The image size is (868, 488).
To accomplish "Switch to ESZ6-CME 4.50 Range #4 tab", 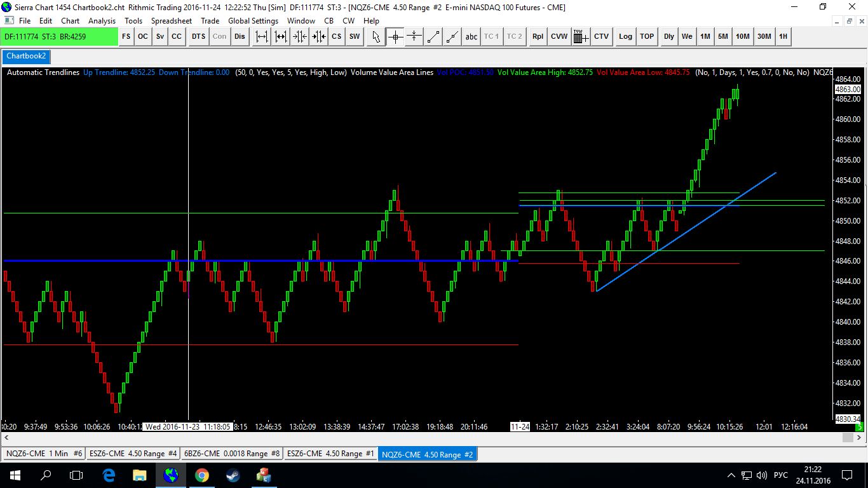I will point(133,454).
